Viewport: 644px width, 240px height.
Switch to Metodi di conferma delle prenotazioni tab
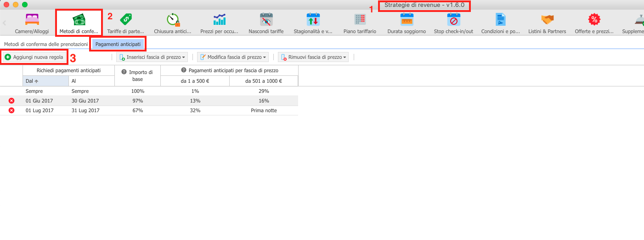(46, 44)
